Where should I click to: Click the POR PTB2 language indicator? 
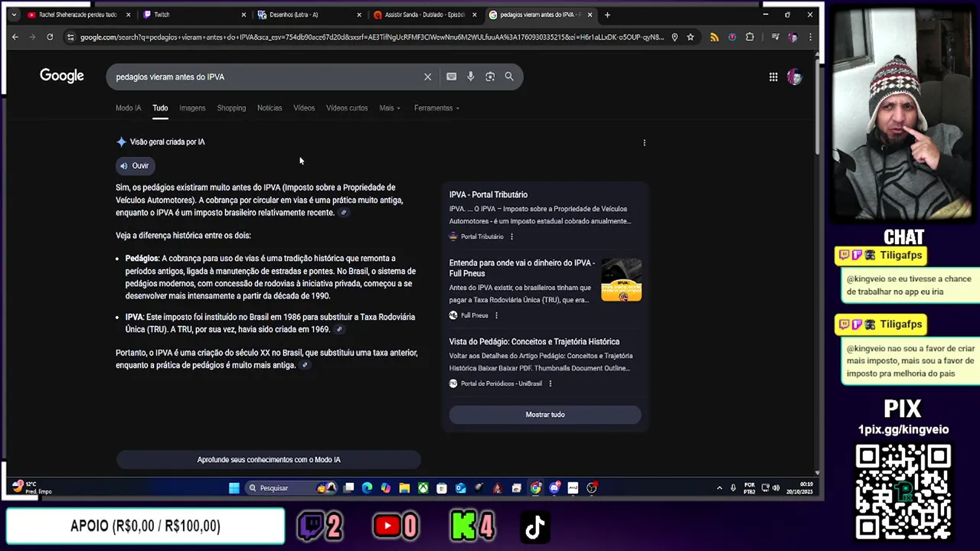click(750, 487)
